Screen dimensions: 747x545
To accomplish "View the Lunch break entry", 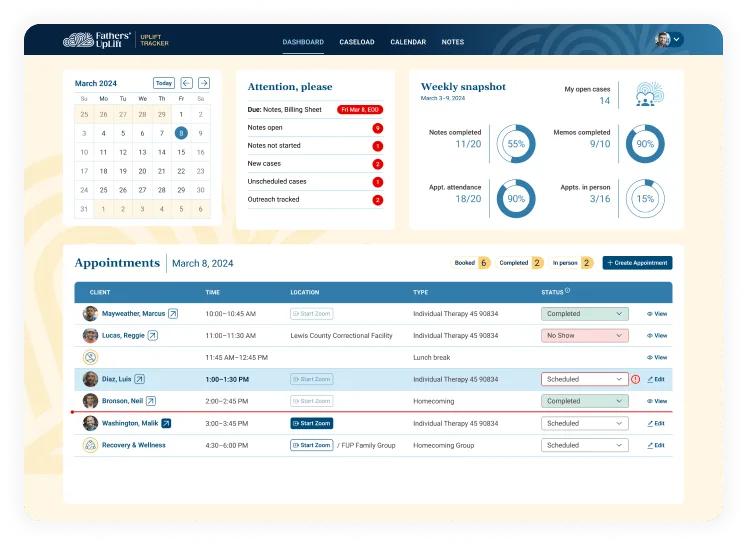I will [x=657, y=357].
